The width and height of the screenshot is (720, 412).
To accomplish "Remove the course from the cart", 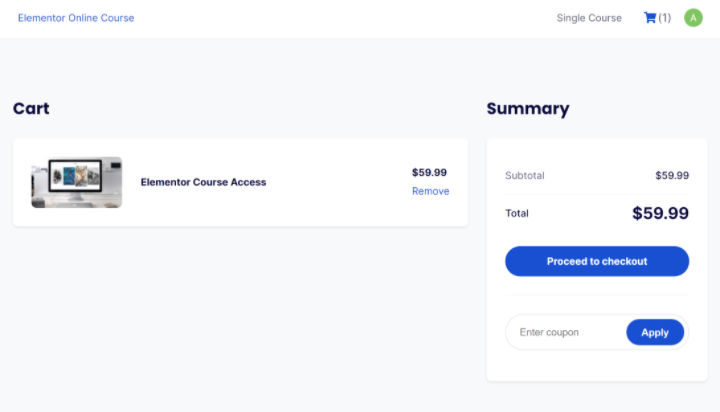I will 430,191.
